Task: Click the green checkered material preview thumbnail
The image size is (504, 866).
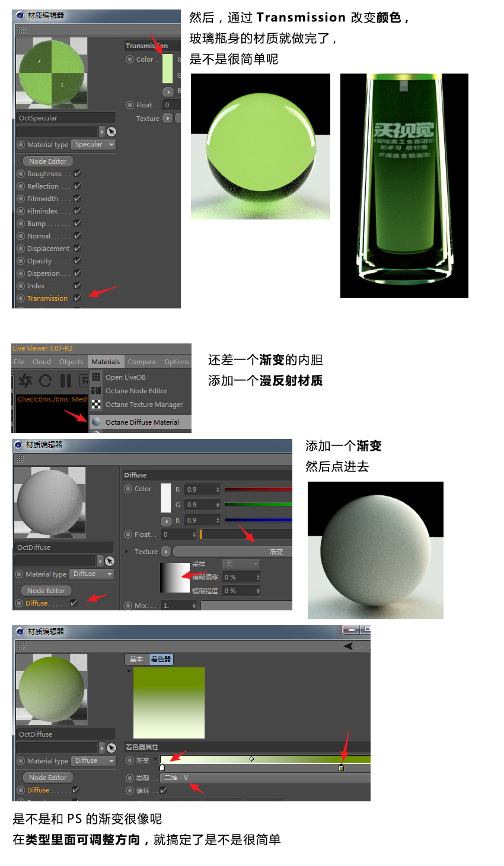Action: point(52,74)
